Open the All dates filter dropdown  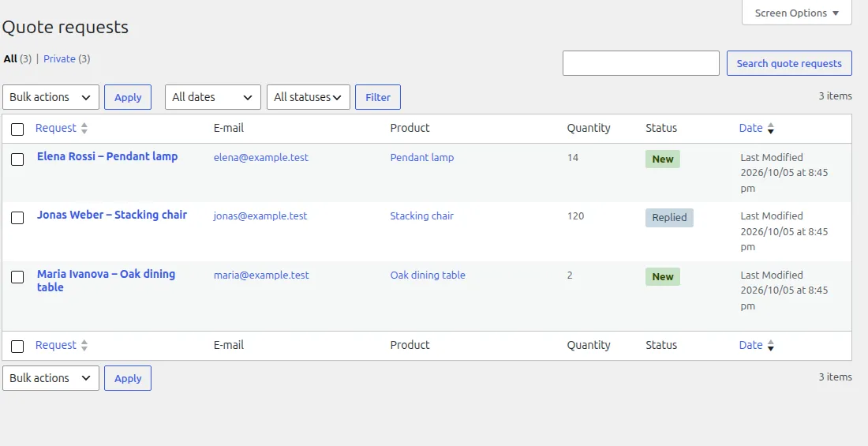point(212,97)
